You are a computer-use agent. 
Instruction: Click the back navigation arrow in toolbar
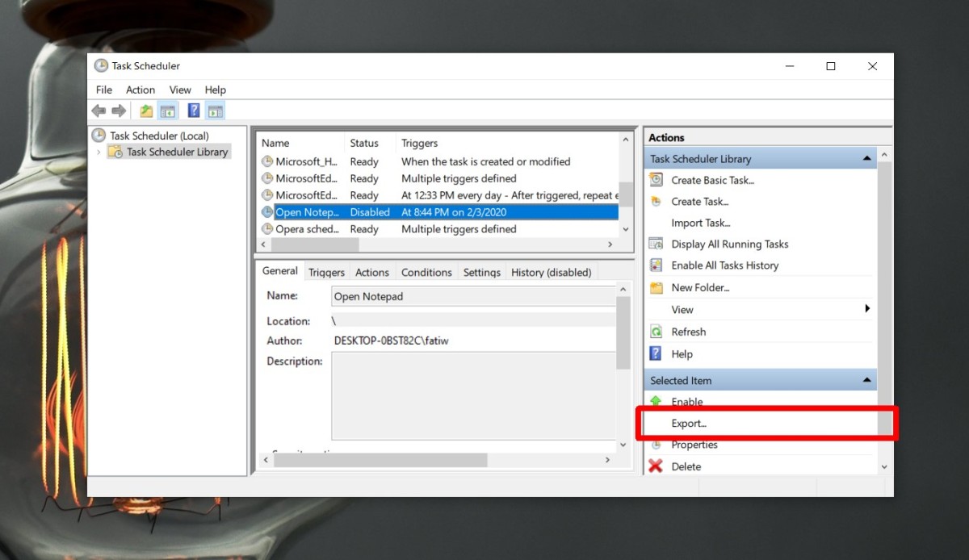99,111
